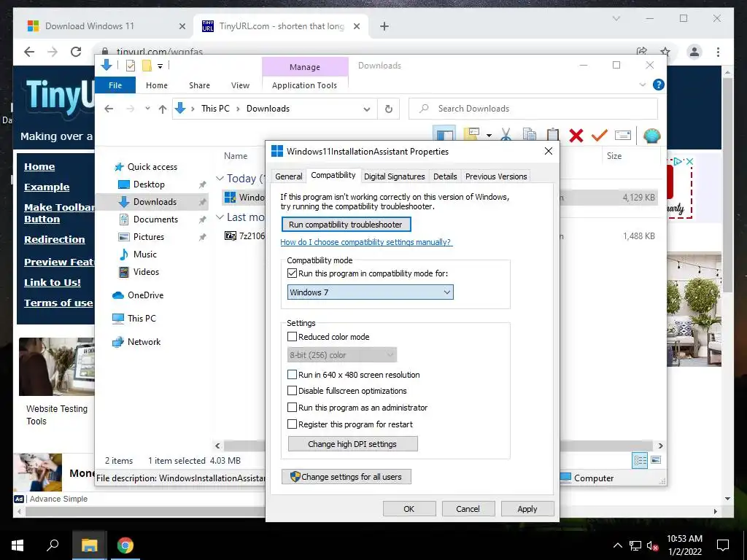Open the Redirection link on TinyURL page
747x560 pixels.
(54, 239)
